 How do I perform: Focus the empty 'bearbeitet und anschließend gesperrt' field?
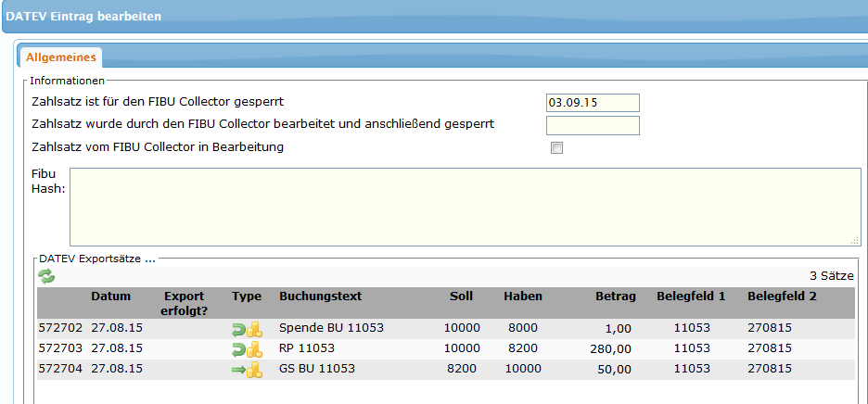pyautogui.click(x=593, y=125)
